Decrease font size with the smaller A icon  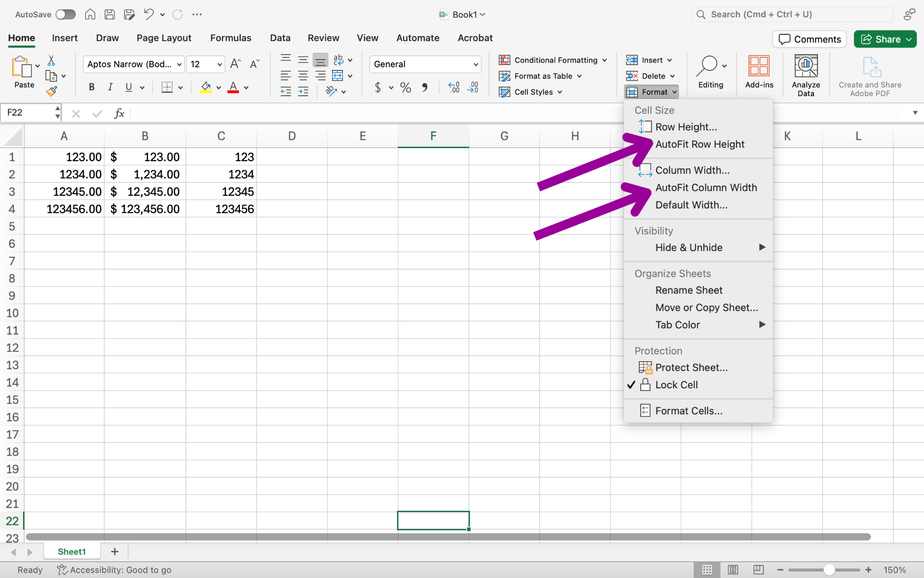point(254,64)
